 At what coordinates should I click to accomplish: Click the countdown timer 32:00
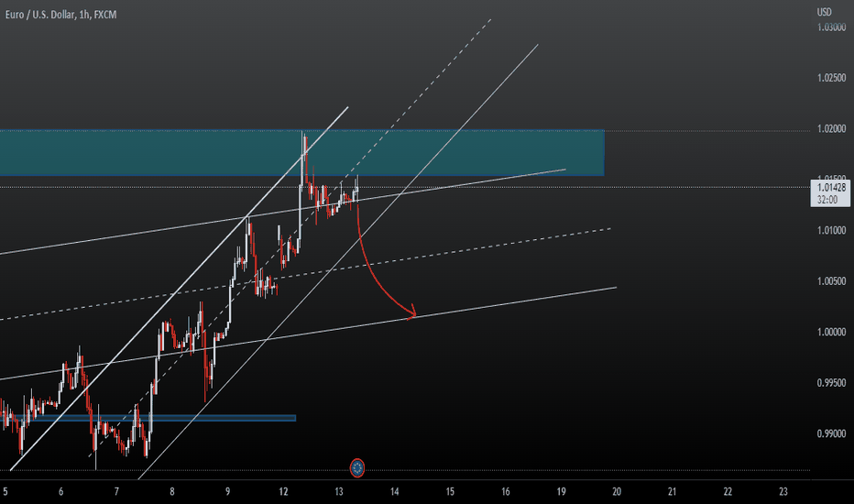click(x=827, y=200)
